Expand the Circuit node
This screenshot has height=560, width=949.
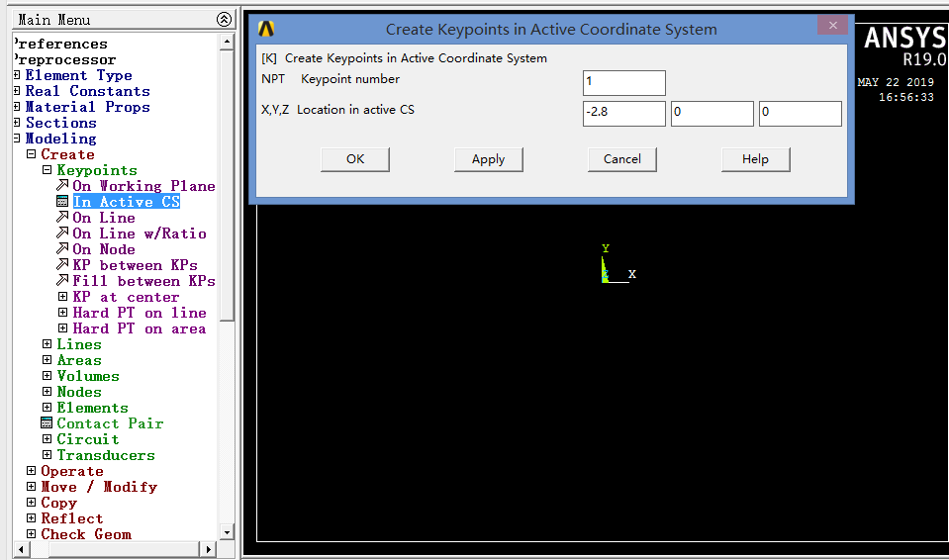coord(47,439)
